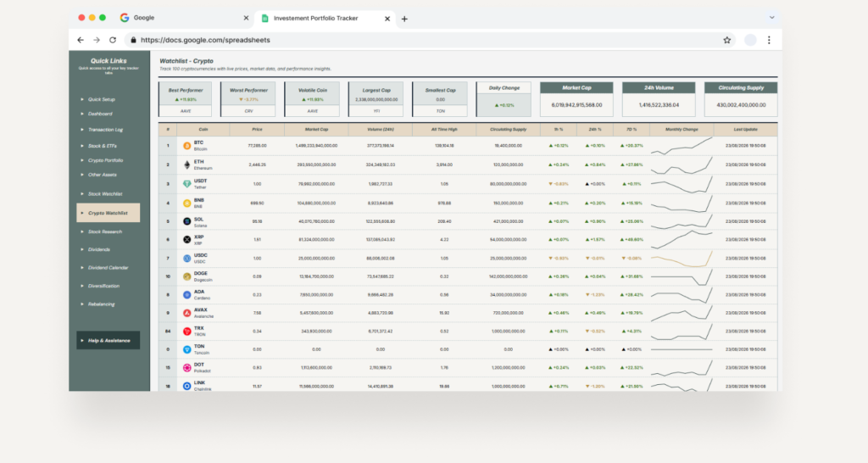Click XRP 7D % value +49.80%
The image size is (868, 463).
point(632,240)
